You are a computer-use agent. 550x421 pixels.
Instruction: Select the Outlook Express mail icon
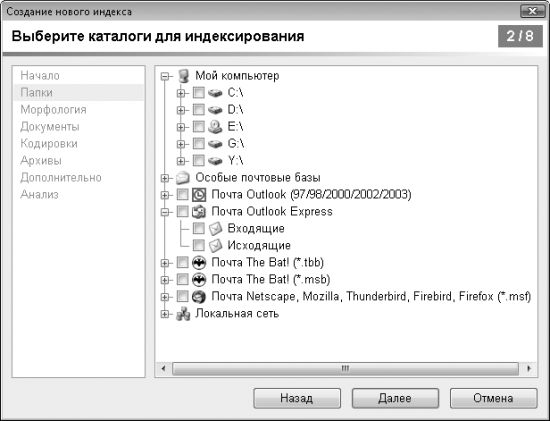click(x=199, y=212)
